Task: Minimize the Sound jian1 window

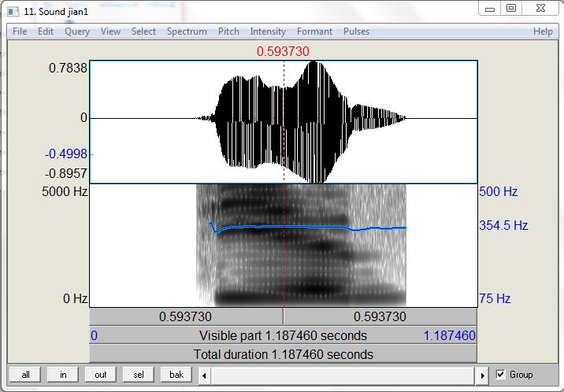Action: click(490, 9)
